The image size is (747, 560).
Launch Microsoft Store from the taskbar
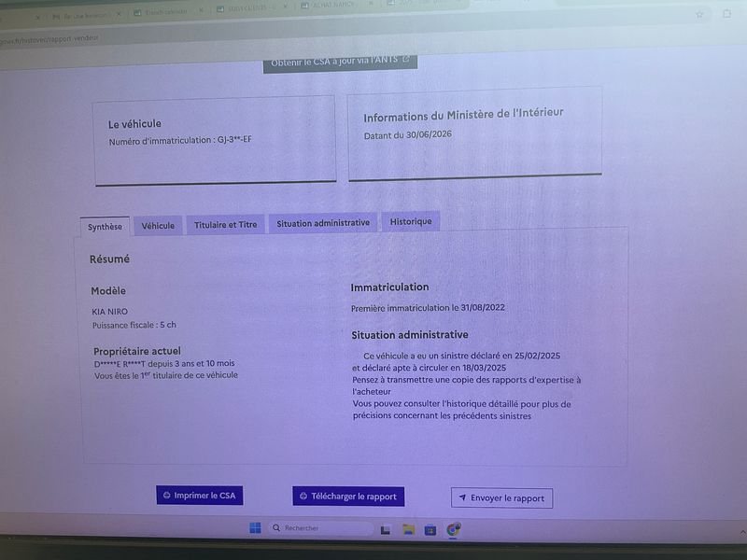[430, 530]
